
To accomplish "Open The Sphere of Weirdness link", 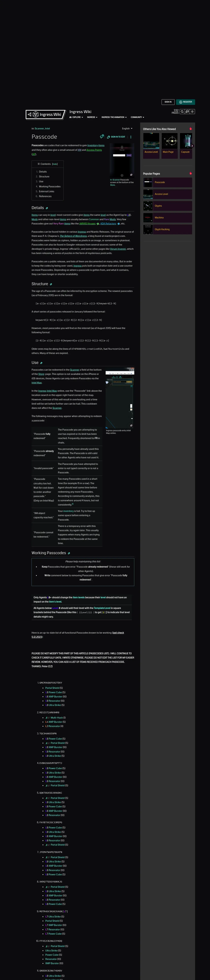I will click(73, 236).
